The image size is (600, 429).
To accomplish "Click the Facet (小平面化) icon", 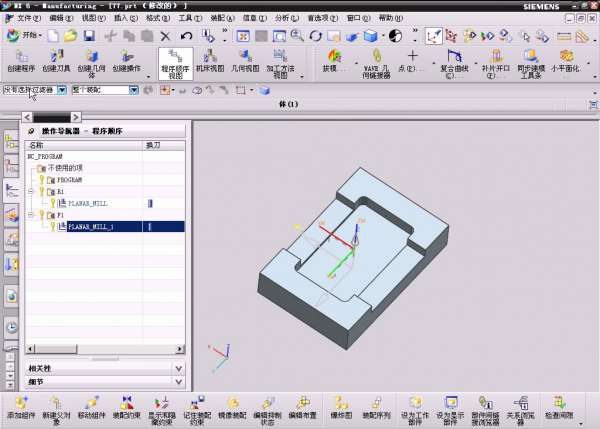I will (565, 61).
